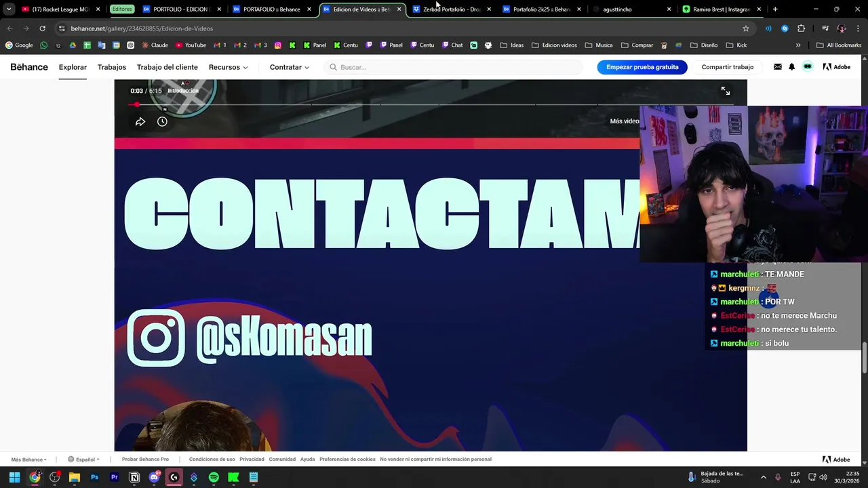Viewport: 868px width, 488px height.
Task: Switch to the Rocket League YouTube tab
Action: tap(61, 9)
